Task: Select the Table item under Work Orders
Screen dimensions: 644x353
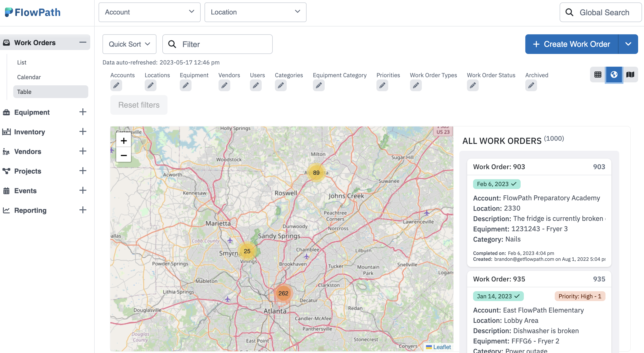Action: [x=24, y=92]
